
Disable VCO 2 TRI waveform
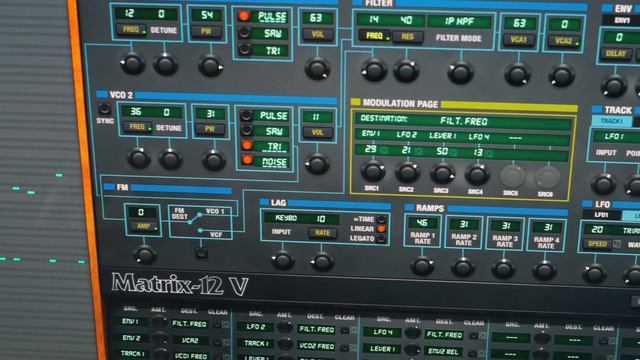point(247,145)
